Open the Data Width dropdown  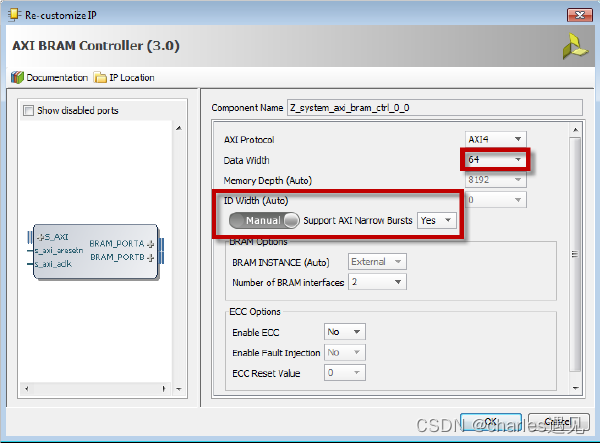[496, 160]
